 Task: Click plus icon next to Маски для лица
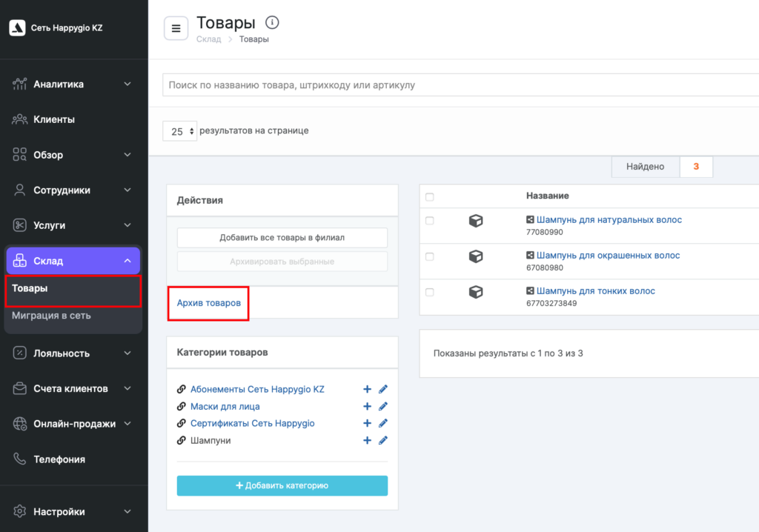coord(367,406)
